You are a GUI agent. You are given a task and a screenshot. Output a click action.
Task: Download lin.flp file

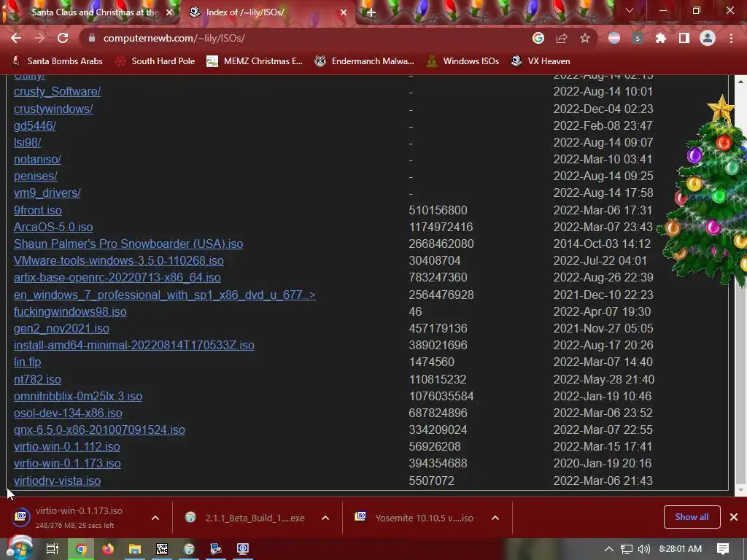pos(27,362)
